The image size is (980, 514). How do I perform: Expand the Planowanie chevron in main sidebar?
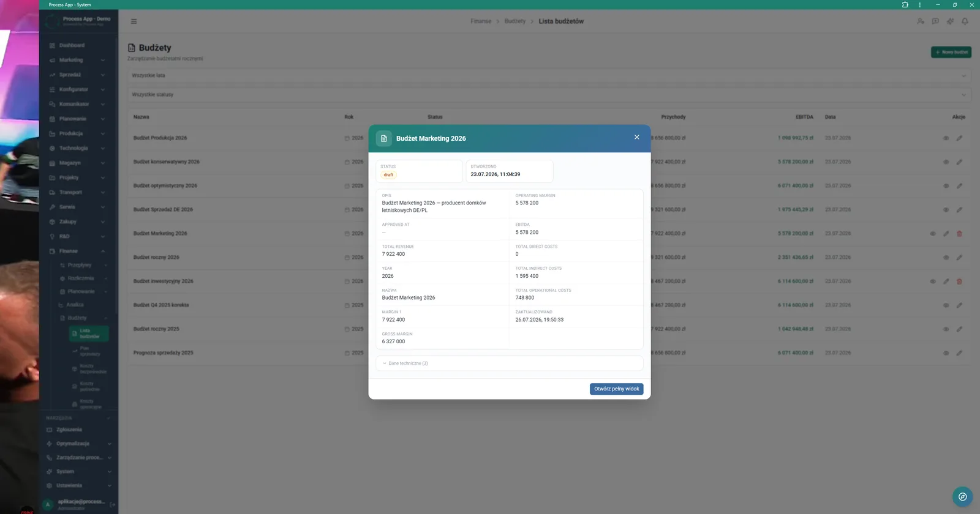[x=102, y=119]
